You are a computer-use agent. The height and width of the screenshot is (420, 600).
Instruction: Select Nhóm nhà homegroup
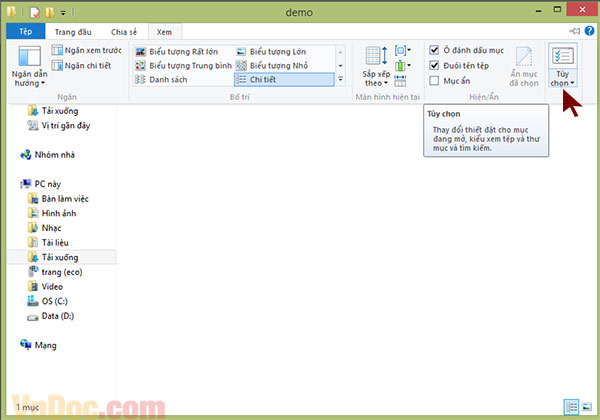[x=47, y=155]
